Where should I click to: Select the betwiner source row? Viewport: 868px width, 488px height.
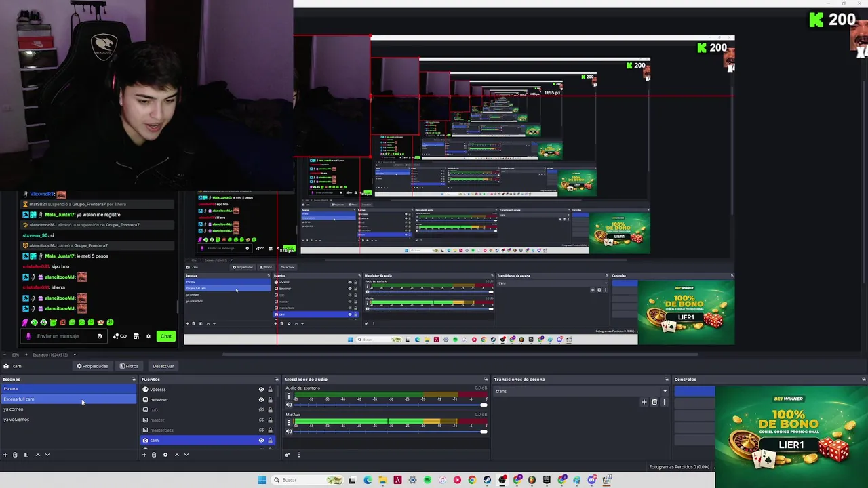[x=208, y=399]
